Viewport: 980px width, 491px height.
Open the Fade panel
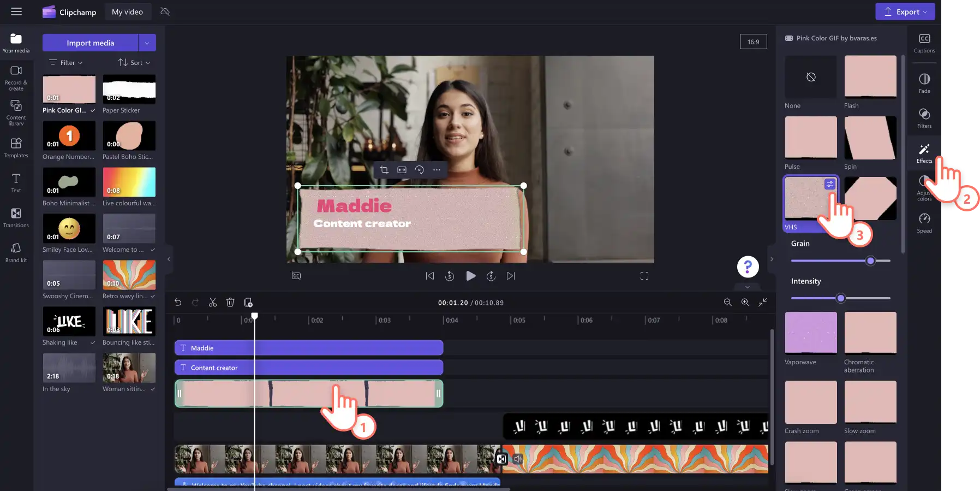click(x=924, y=84)
